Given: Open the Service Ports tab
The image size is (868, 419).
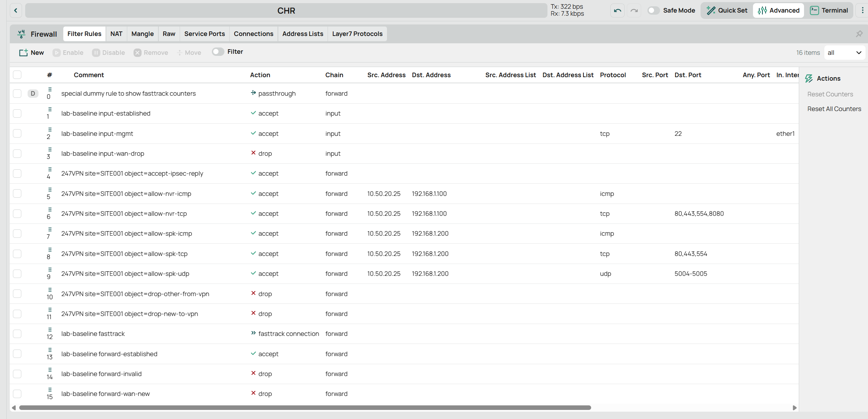Looking at the screenshot, I should [205, 34].
